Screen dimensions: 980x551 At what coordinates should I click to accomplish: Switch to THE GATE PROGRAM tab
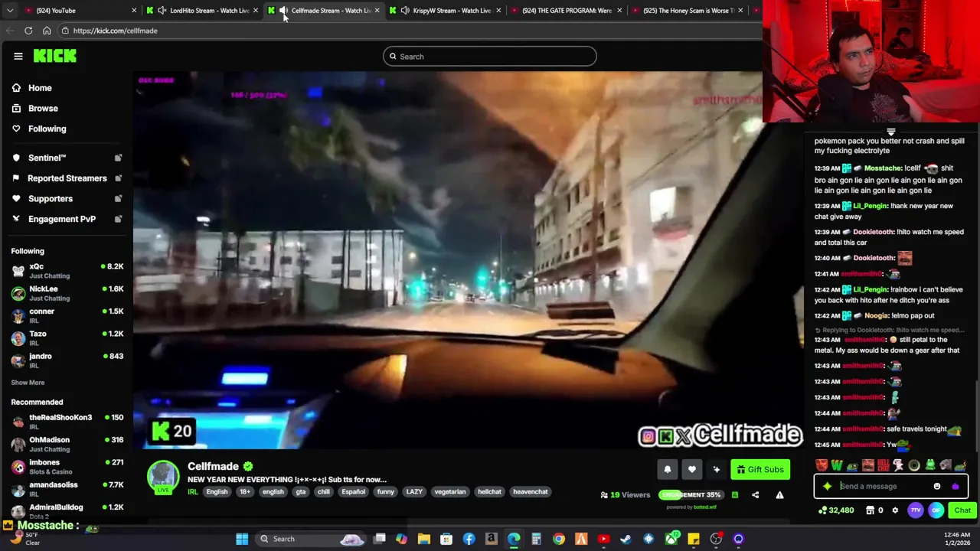[567, 10]
